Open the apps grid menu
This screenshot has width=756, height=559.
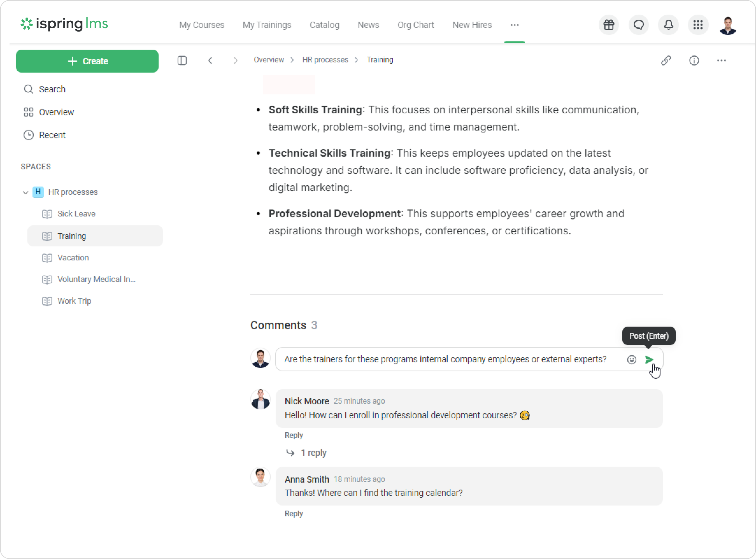point(698,25)
